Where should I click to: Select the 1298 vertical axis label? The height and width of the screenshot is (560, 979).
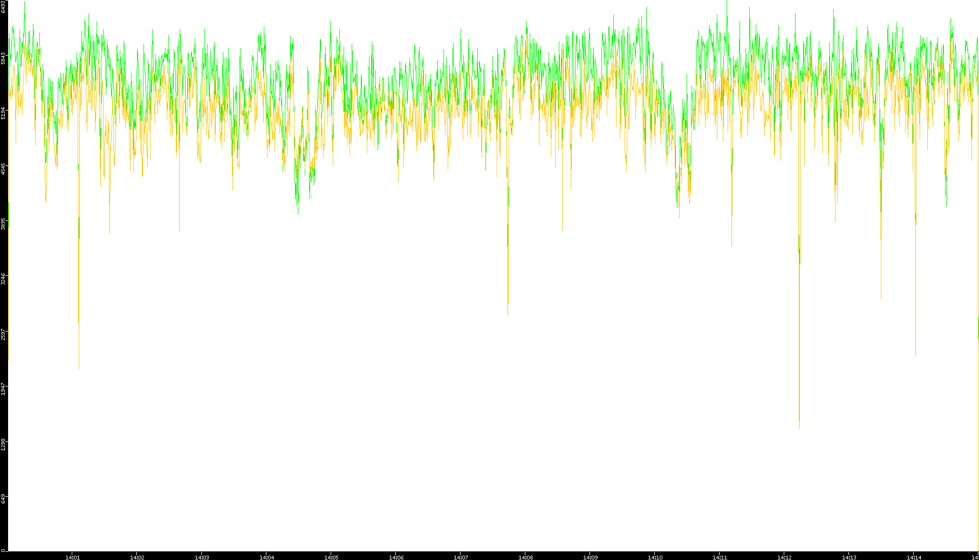point(4,445)
